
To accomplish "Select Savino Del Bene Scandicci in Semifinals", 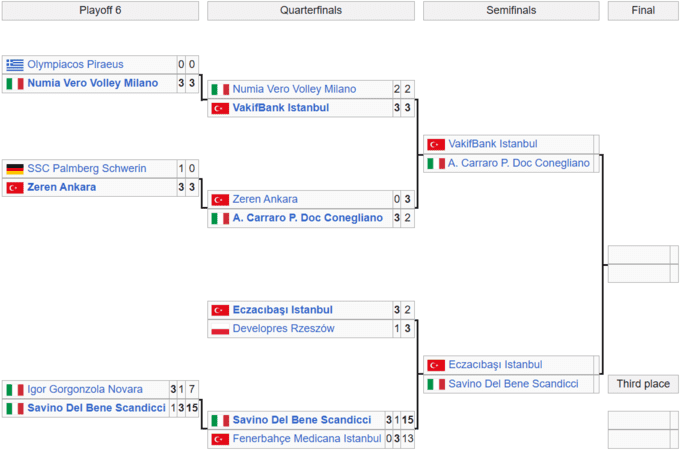I will coord(514,384).
